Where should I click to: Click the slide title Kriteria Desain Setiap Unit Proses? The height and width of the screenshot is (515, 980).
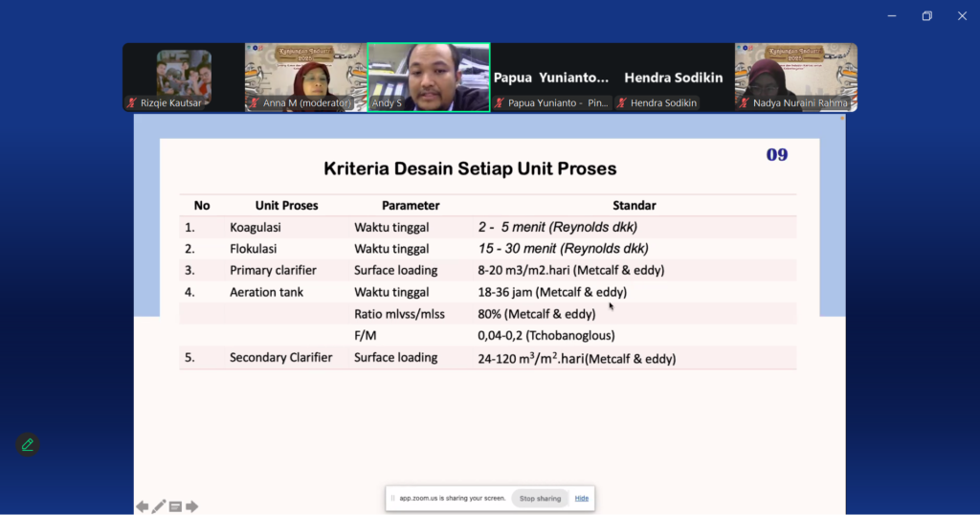(470, 169)
